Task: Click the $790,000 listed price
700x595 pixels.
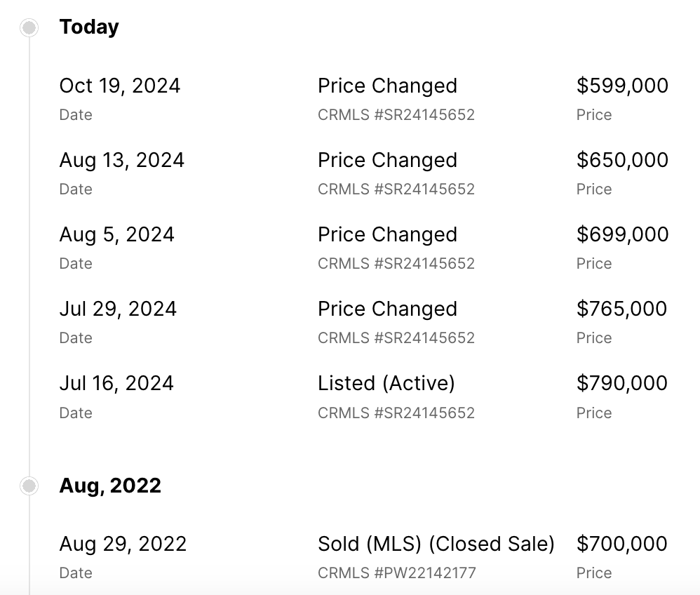Action: tap(622, 383)
